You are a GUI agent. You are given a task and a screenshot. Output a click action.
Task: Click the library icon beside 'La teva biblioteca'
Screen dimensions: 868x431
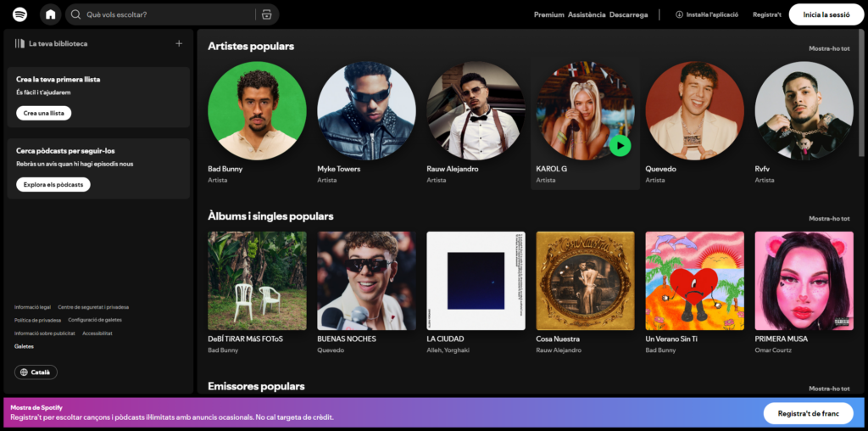tap(20, 43)
